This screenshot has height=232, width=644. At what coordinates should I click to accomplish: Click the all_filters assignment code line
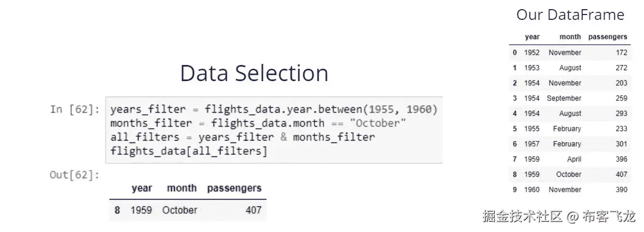(243, 137)
